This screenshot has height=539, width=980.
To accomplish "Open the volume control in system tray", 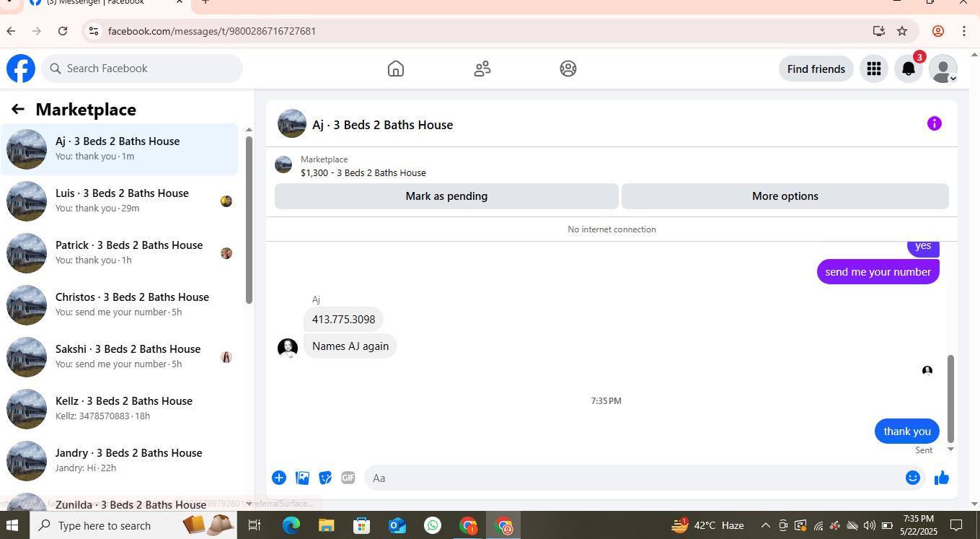I will [869, 525].
